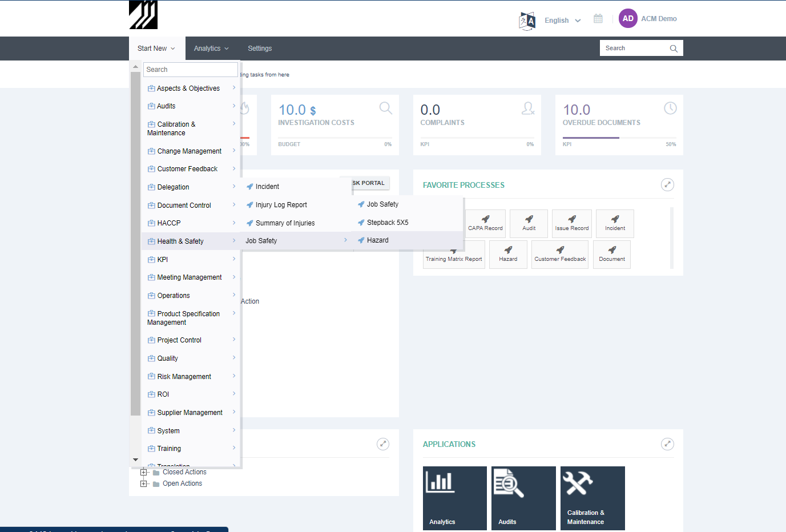Click the top bar search magnifier icon
The image size is (786, 532).
[674, 49]
